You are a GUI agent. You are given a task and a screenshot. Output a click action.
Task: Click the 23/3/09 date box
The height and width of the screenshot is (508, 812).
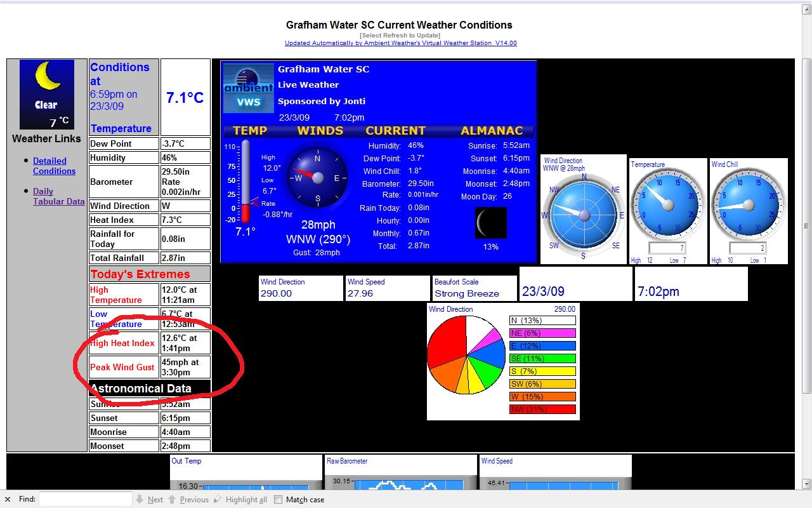(575, 284)
